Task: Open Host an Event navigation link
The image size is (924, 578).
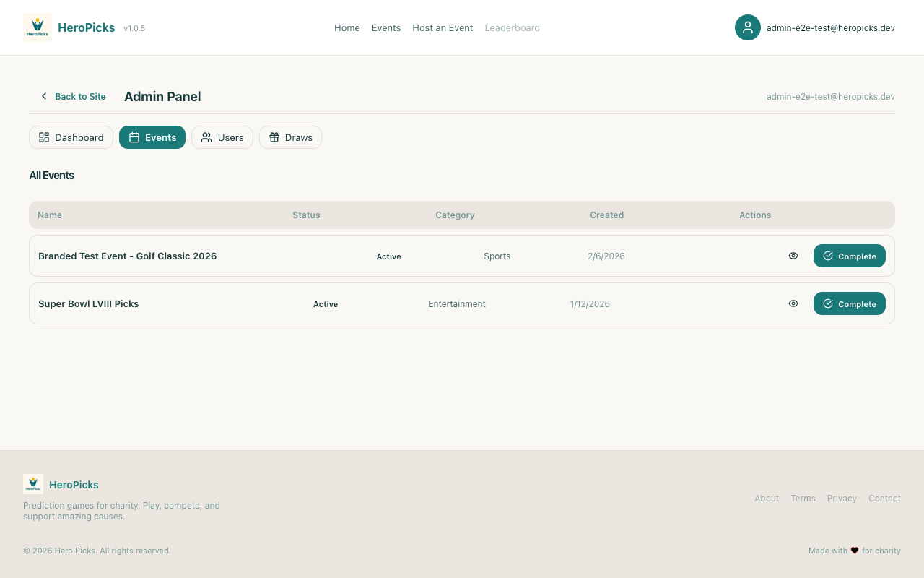Action: (443, 27)
